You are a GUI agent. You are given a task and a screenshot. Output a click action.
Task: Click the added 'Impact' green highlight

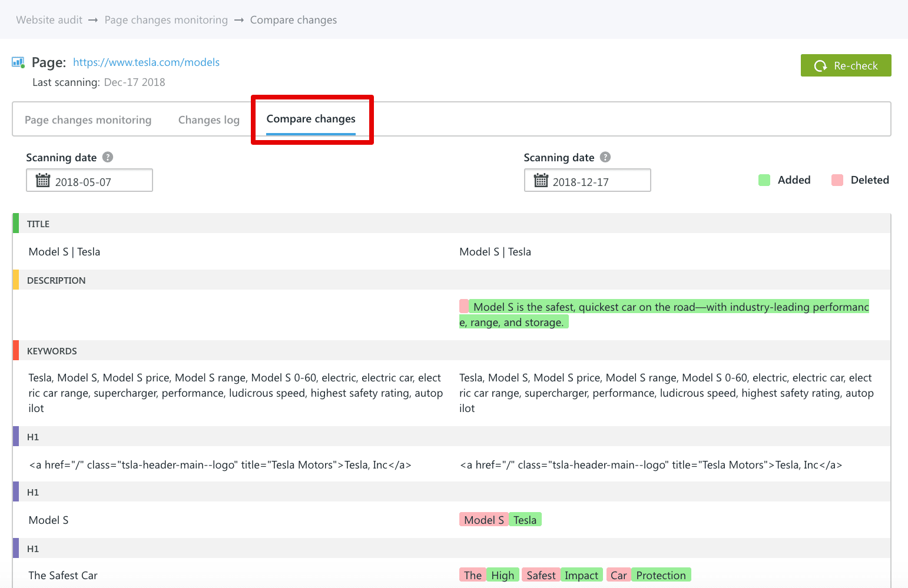[582, 575]
